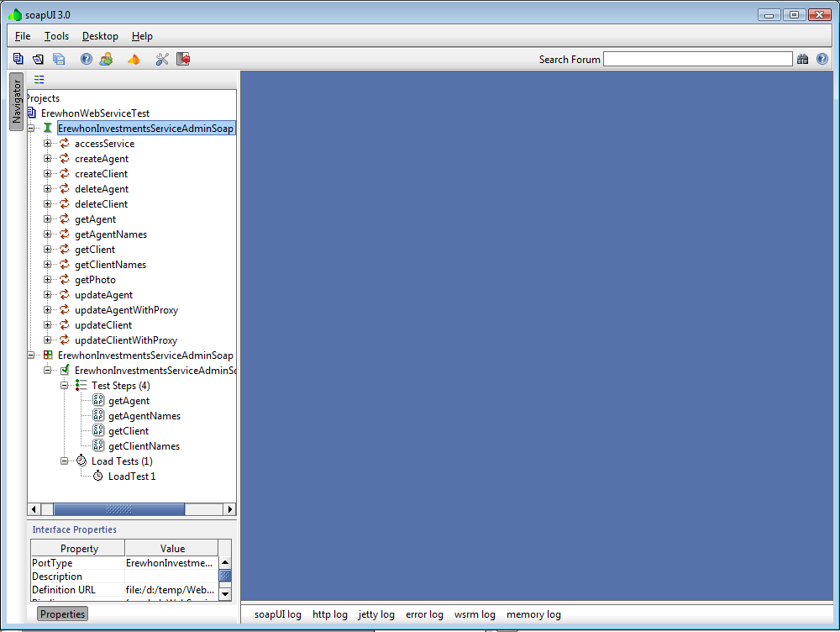
Task: Select the updateClient operation
Action: tap(103, 325)
